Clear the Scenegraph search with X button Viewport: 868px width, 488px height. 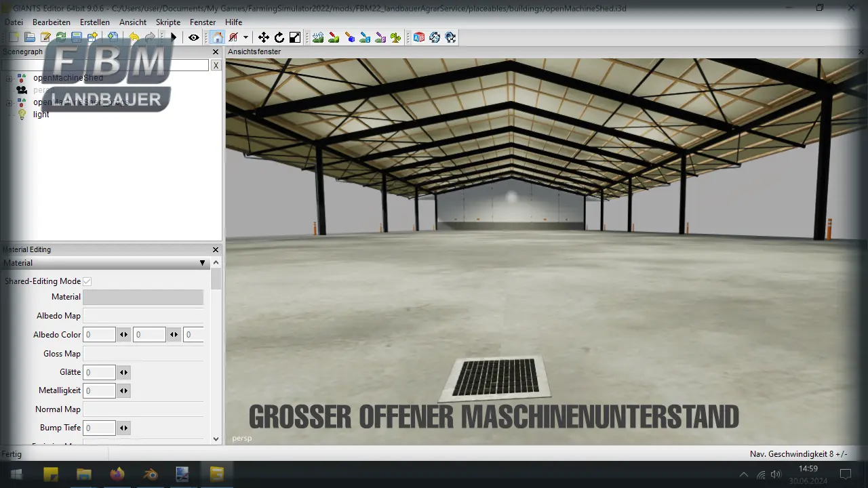216,65
